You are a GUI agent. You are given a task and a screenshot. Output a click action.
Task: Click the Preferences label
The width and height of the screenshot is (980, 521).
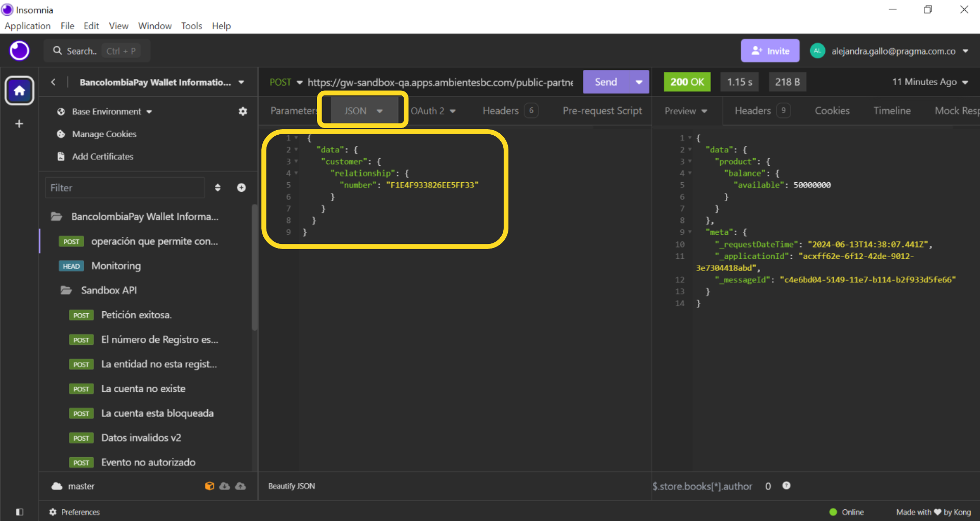[81, 512]
